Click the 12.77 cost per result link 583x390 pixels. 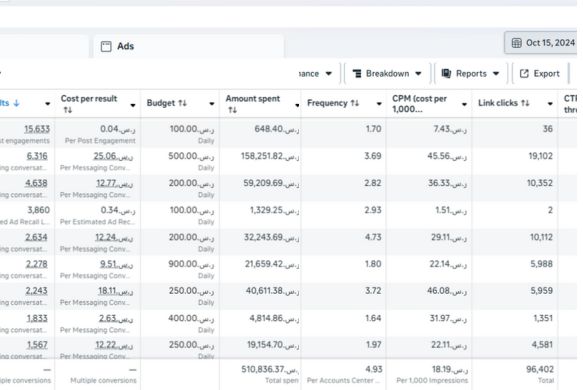coord(114,183)
